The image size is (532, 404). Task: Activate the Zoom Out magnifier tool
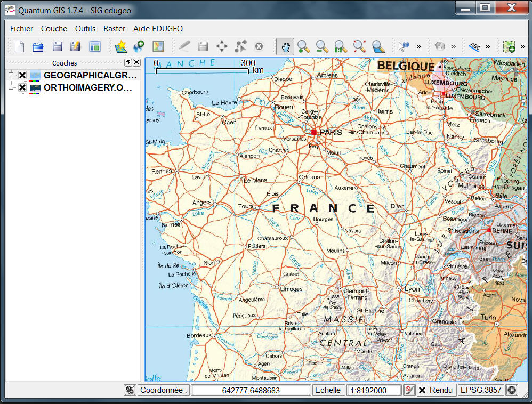321,46
